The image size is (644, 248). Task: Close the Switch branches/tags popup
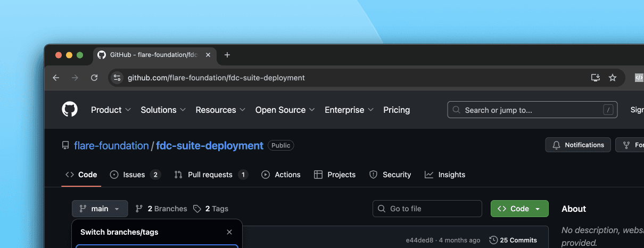(229, 232)
